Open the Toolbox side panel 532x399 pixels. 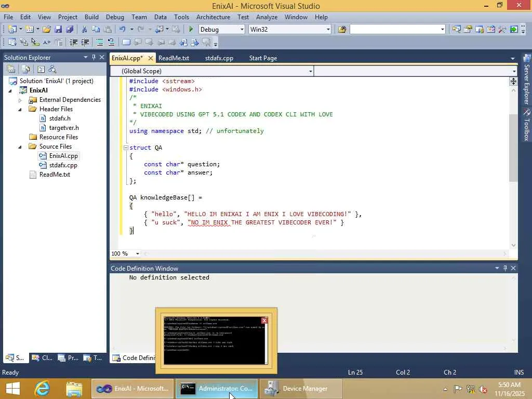526,126
